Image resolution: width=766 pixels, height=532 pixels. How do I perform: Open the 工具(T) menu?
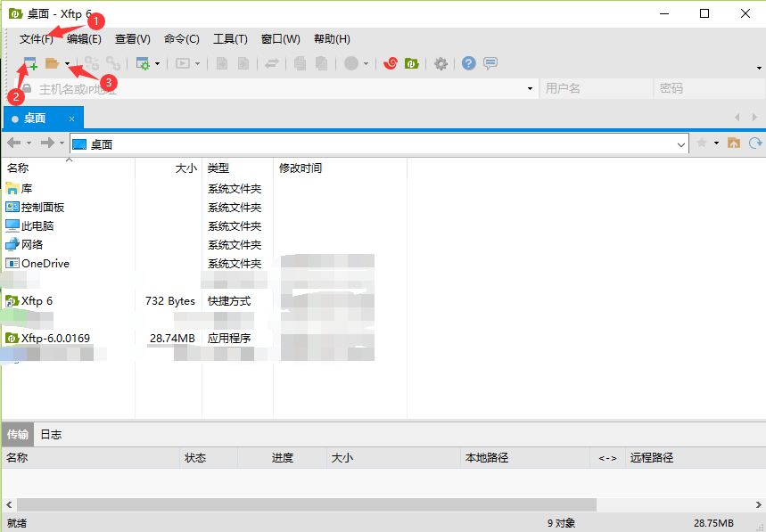tap(230, 39)
